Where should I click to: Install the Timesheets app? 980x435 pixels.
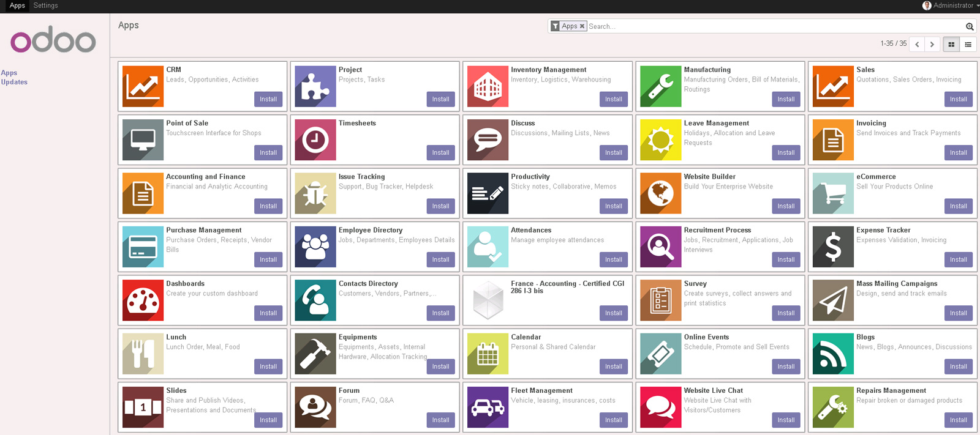pos(441,152)
